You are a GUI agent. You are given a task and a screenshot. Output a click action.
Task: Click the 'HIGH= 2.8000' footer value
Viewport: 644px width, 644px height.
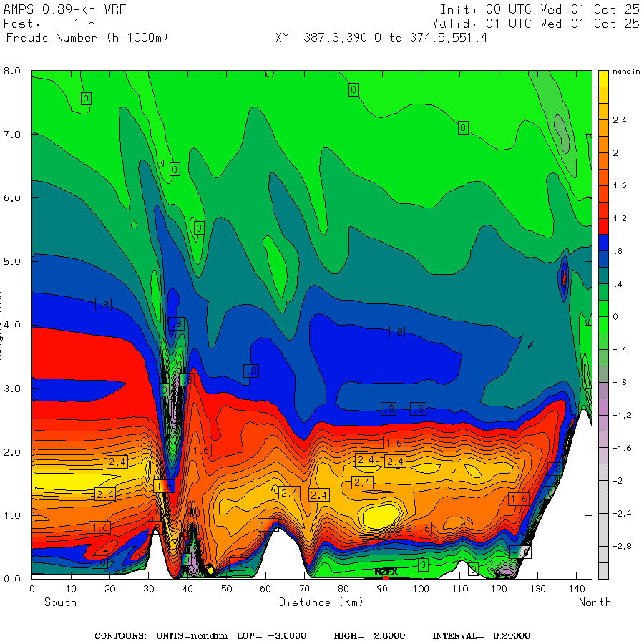point(369,636)
